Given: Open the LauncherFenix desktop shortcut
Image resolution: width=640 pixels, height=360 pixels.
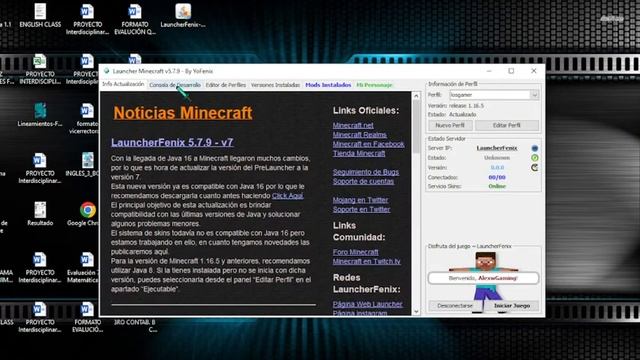Looking at the screenshot, I should pos(183,16).
